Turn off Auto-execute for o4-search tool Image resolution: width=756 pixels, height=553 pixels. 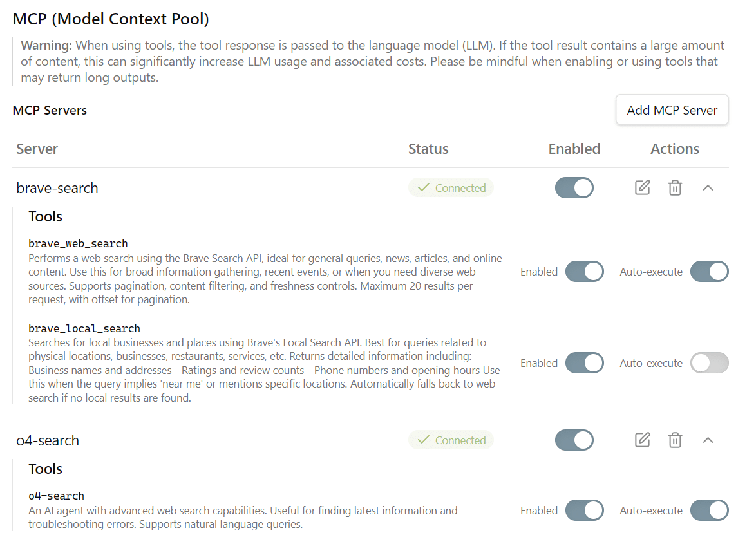click(709, 511)
